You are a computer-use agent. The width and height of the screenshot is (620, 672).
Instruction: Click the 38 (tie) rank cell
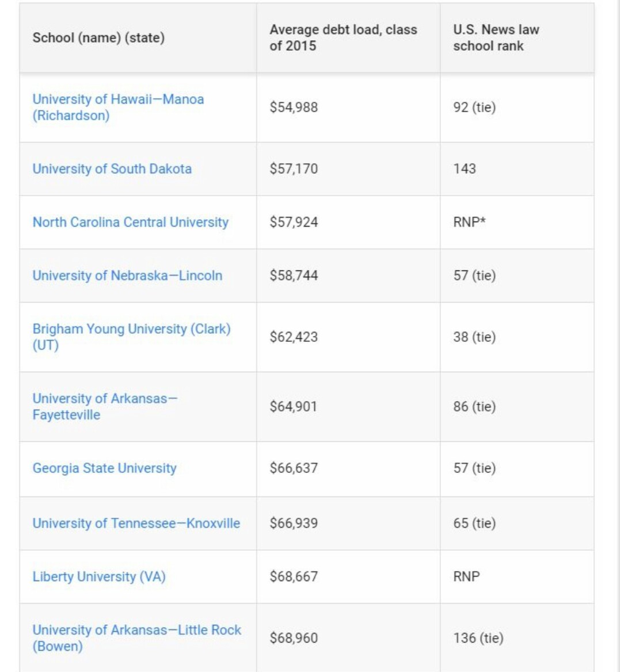pyautogui.click(x=474, y=337)
